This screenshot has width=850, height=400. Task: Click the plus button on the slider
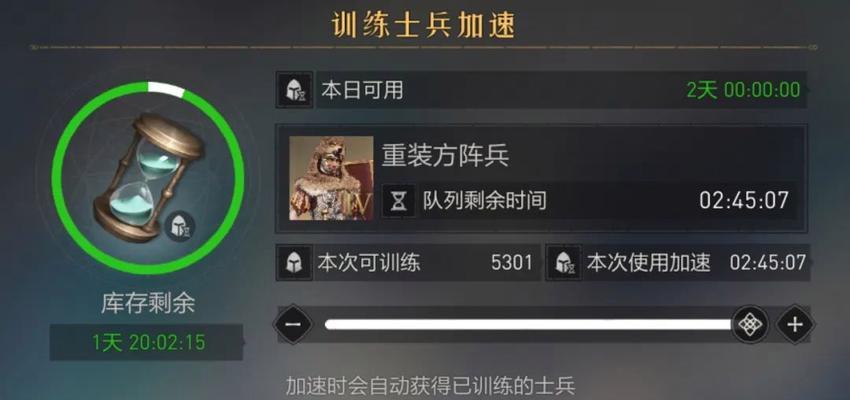coord(794,325)
